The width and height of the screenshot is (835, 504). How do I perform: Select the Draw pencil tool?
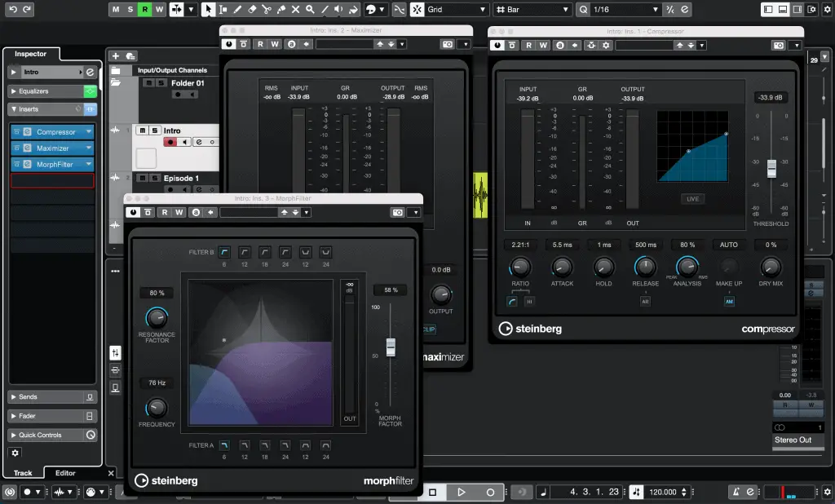[x=237, y=9]
